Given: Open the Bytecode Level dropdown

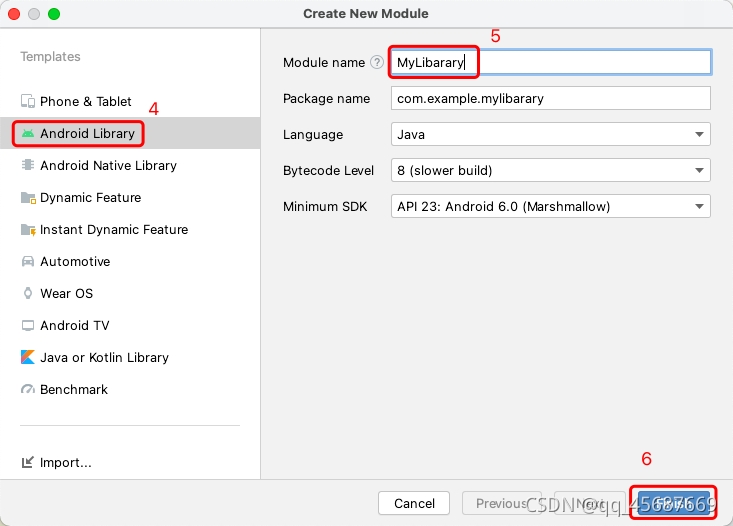Looking at the screenshot, I should click(x=551, y=170).
